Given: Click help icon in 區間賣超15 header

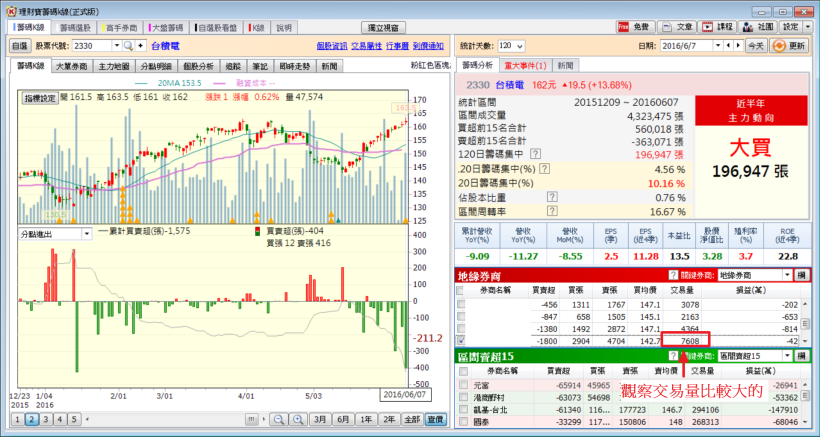Looking at the screenshot, I should pyautogui.click(x=674, y=356).
